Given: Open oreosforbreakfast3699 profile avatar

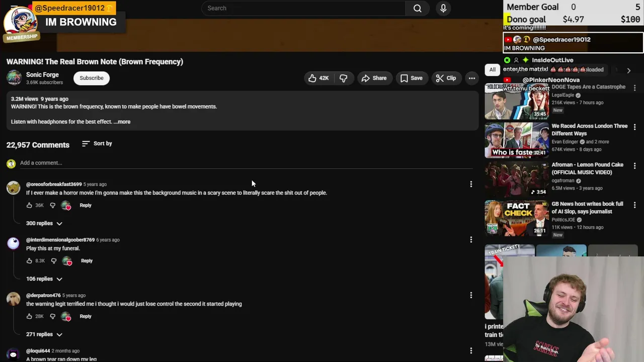Looking at the screenshot, I should coord(13,188).
